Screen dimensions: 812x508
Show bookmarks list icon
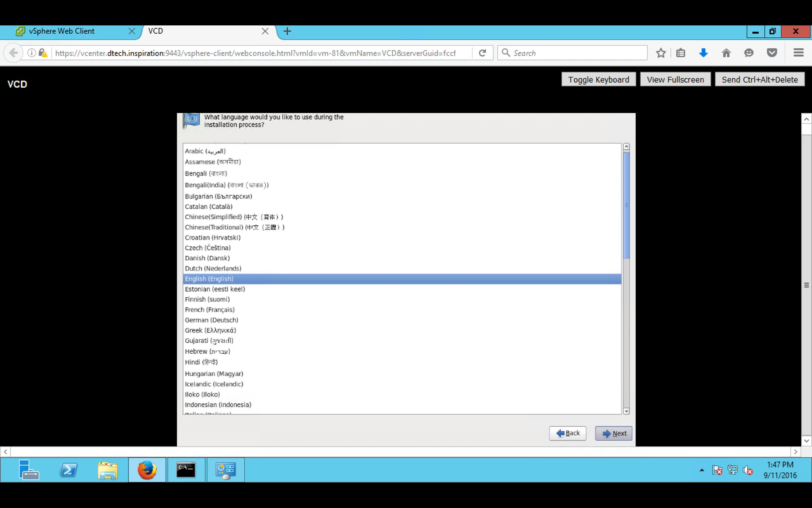click(681, 53)
